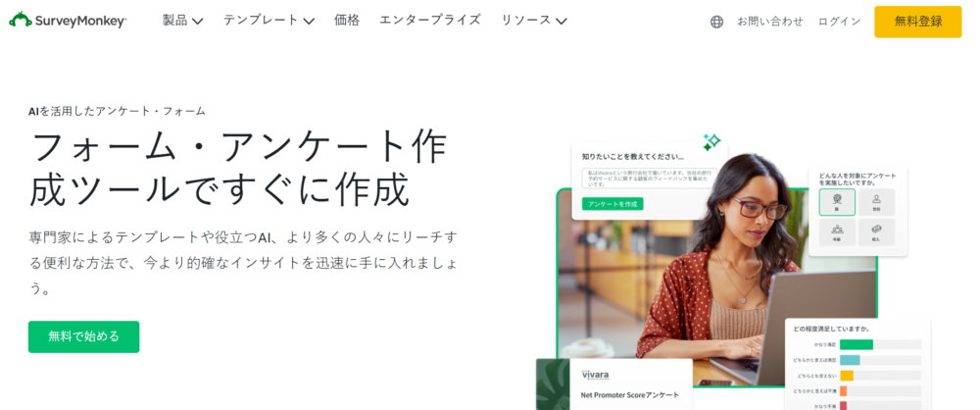Click the prompt text box in the AI card

pos(650,178)
